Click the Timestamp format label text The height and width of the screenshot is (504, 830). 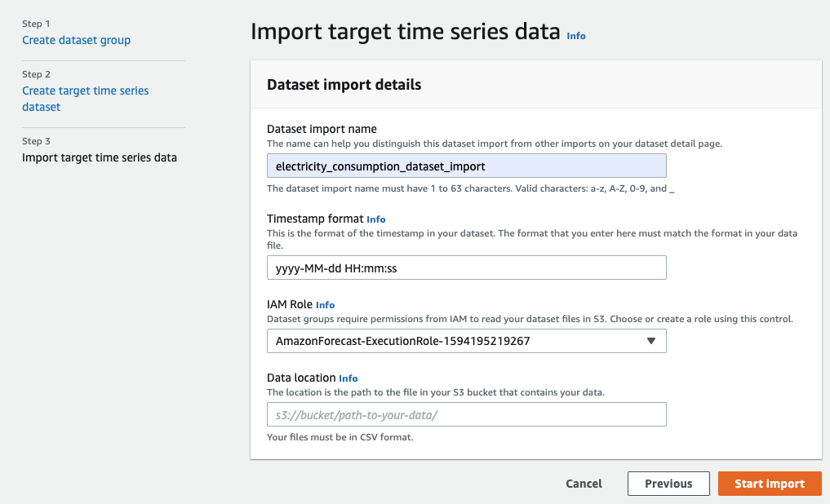315,219
